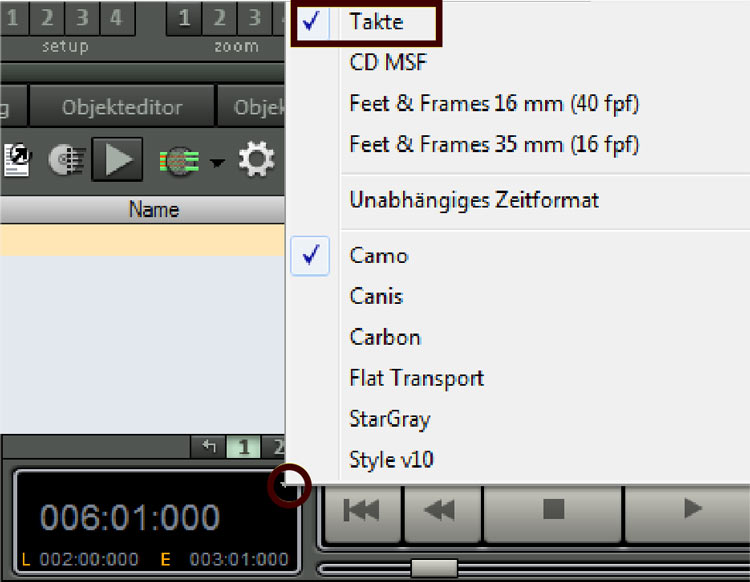Select the Takte time format
The width and height of the screenshot is (750, 582).
click(x=376, y=22)
